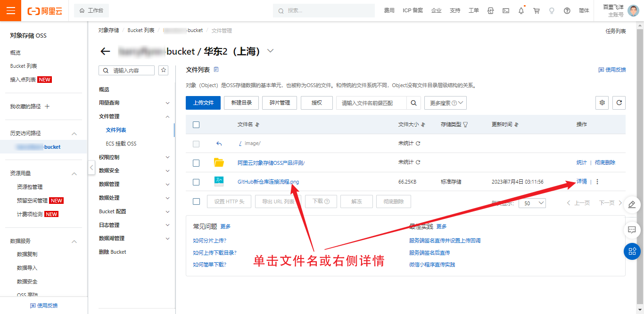
Task: Focus the file name prefix search field
Action: [372, 103]
